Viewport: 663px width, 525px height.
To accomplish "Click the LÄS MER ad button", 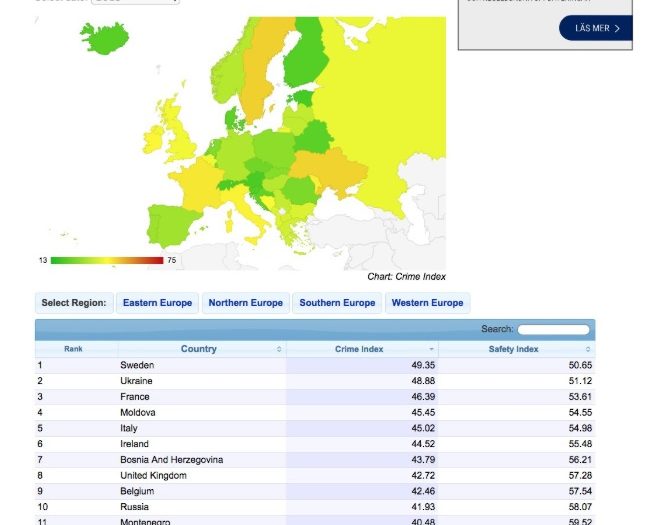I will click(597, 28).
